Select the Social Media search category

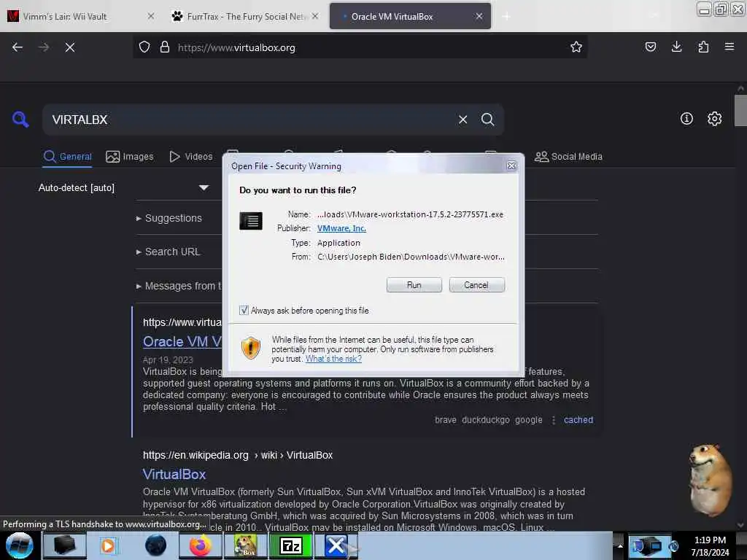point(568,157)
